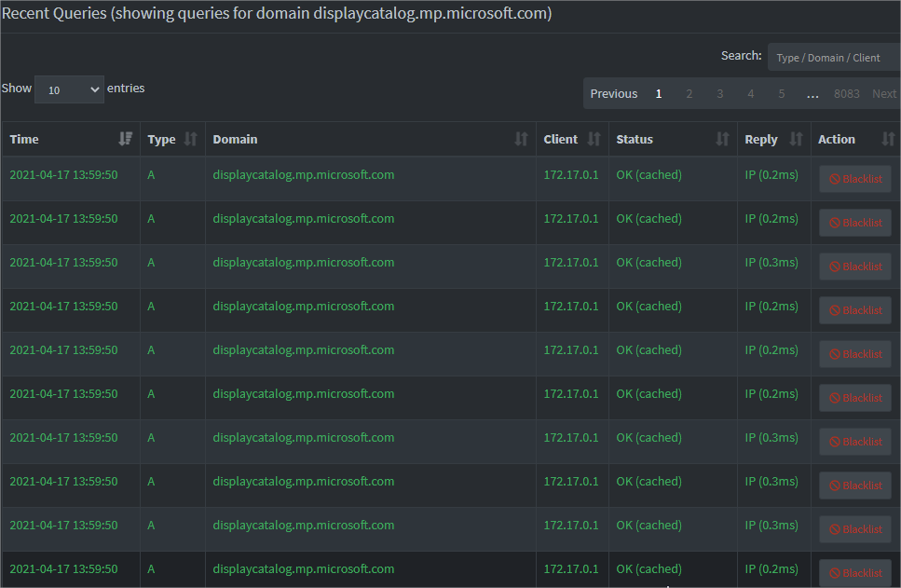Screen dimensions: 901x588
Task: Click the first row's timestamp 2021-04-17 13:59:50
Action: click(63, 175)
